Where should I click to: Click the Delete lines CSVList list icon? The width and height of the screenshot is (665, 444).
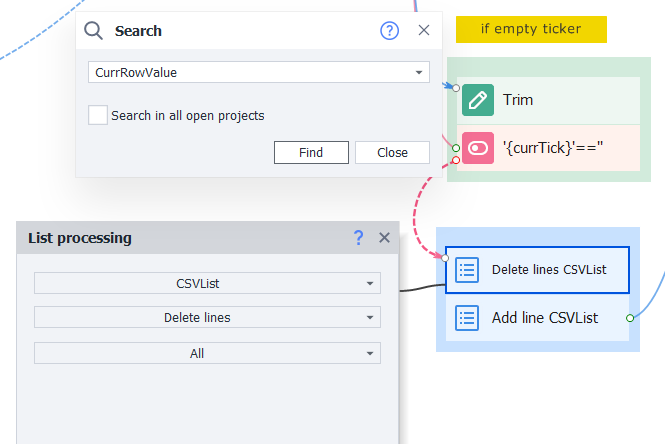coord(467,270)
